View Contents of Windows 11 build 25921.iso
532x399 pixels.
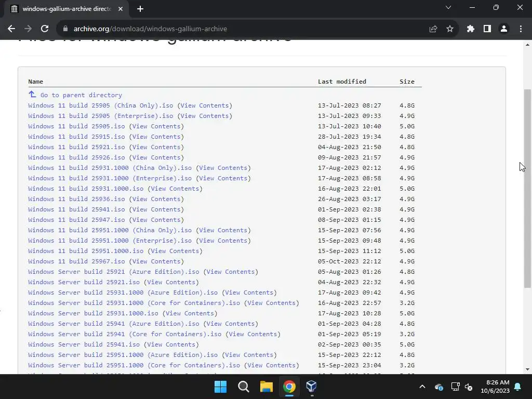[156, 147]
